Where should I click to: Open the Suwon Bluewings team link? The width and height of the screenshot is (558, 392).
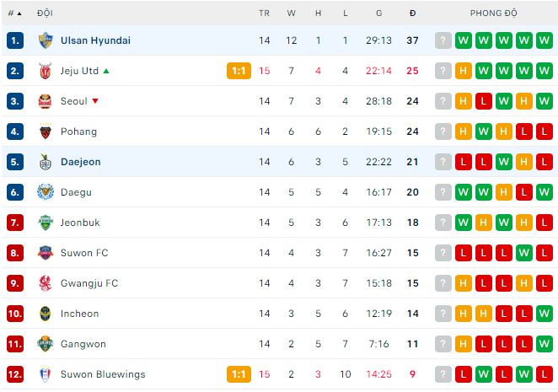pyautogui.click(x=103, y=374)
